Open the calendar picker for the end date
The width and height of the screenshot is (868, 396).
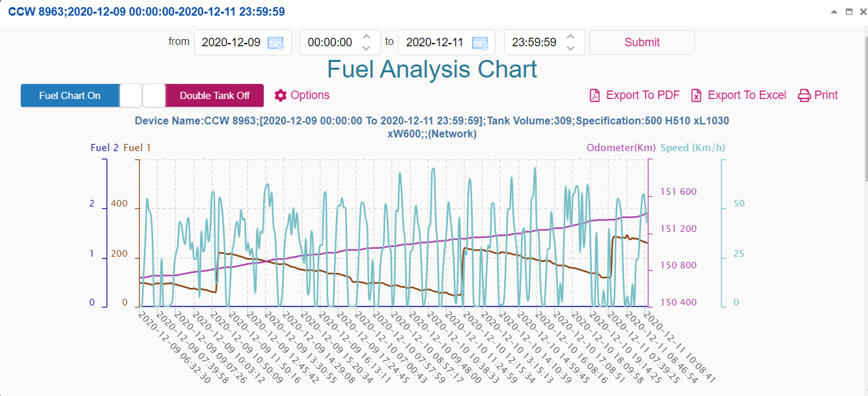[x=480, y=42]
